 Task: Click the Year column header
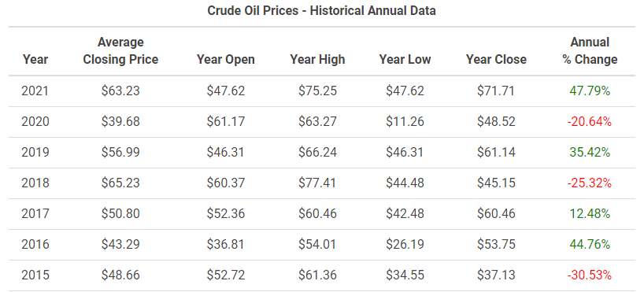point(35,60)
